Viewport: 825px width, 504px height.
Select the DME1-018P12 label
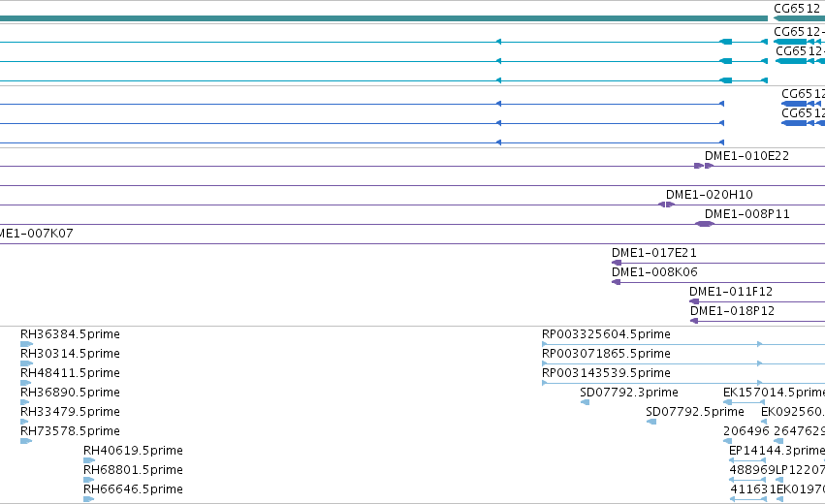click(732, 311)
